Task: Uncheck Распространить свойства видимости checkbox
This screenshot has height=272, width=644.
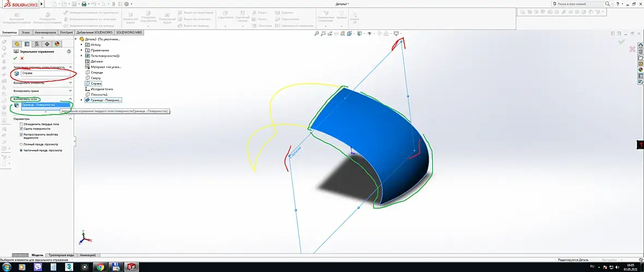Action: click(21, 134)
